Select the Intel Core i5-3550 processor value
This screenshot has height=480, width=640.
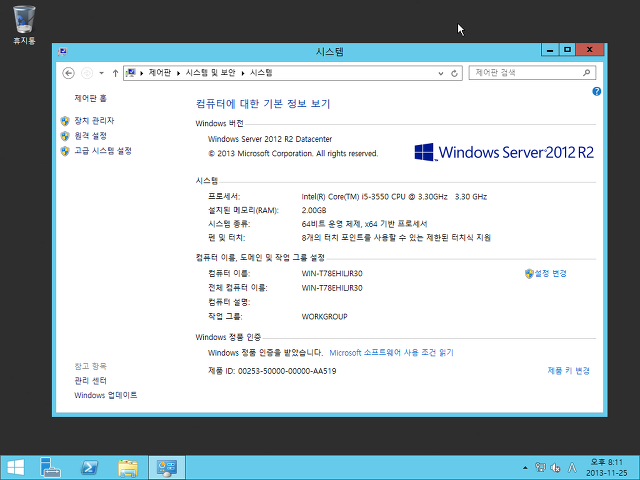pos(394,197)
